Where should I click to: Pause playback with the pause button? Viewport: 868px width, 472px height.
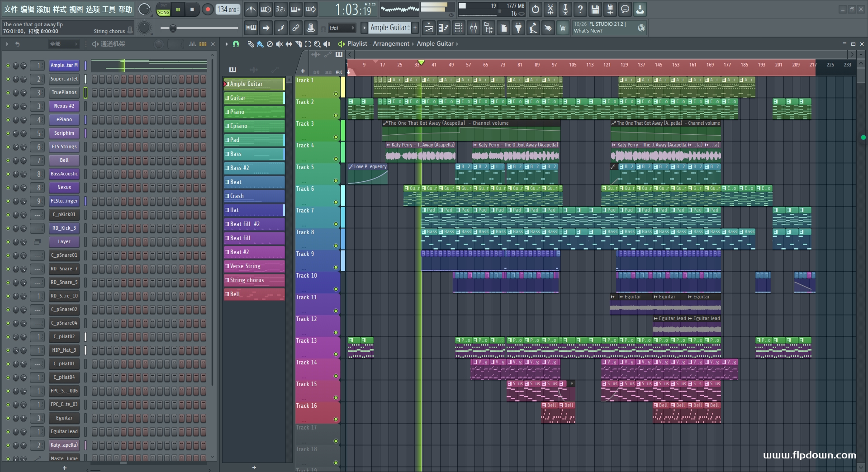click(178, 9)
